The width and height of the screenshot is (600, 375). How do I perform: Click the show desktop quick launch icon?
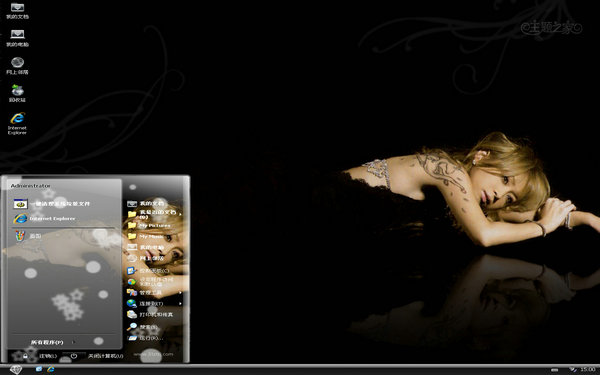click(39, 369)
